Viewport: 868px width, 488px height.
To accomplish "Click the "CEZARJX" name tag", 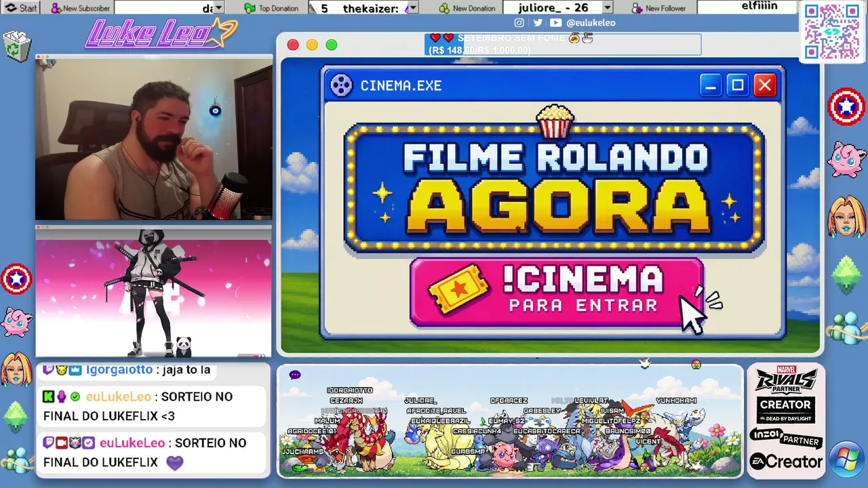I will coord(346,401).
